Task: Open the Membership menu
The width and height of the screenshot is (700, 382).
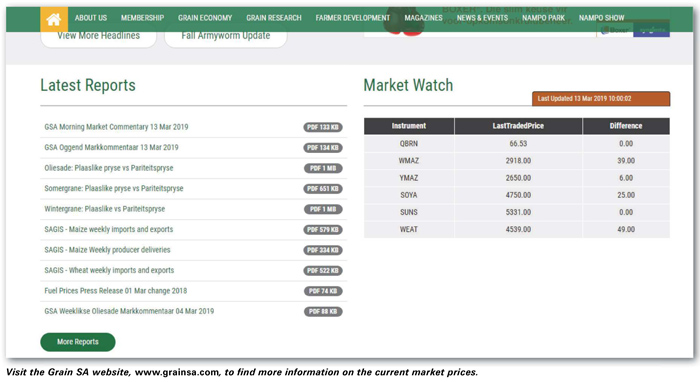Action: [x=142, y=18]
